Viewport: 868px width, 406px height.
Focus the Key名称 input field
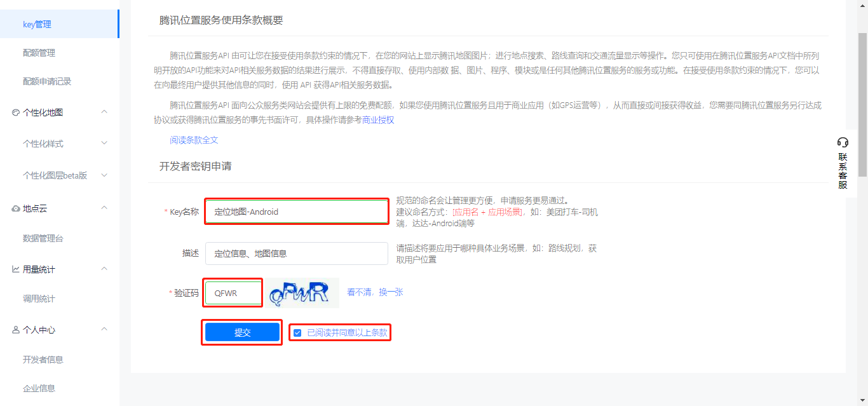coord(297,212)
